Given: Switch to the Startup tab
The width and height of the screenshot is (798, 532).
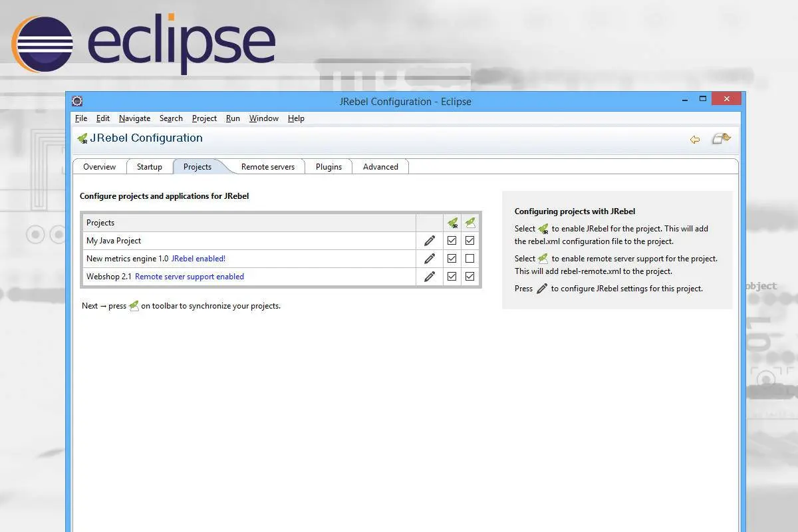Looking at the screenshot, I should click(x=150, y=167).
